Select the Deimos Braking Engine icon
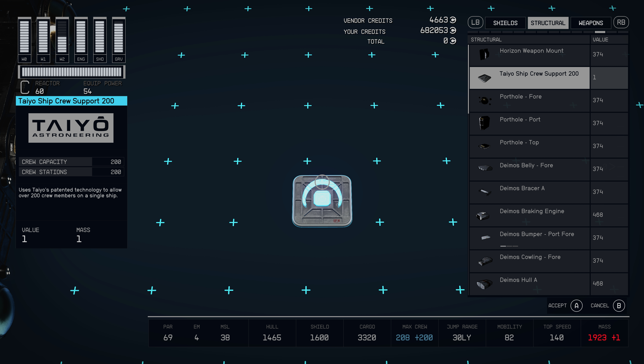 click(483, 216)
